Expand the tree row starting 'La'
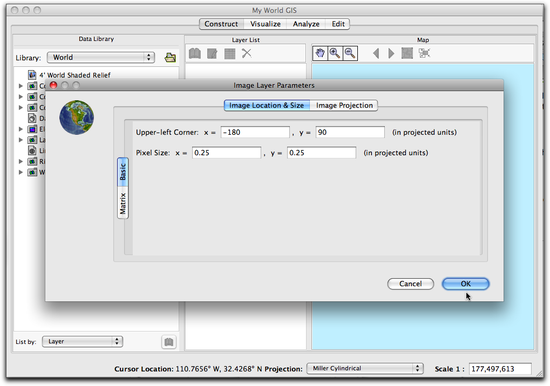 click(x=20, y=140)
